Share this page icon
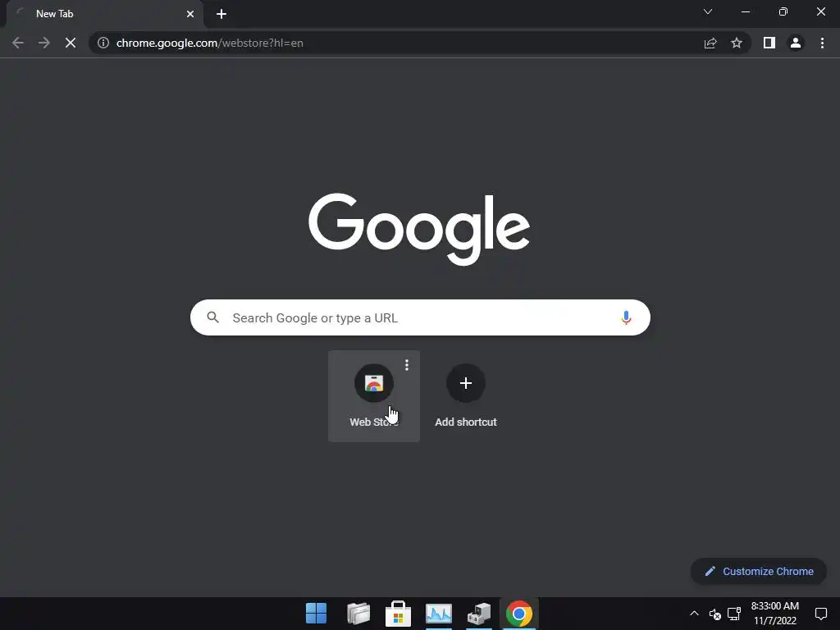This screenshot has height=630, width=840. pyautogui.click(x=710, y=43)
